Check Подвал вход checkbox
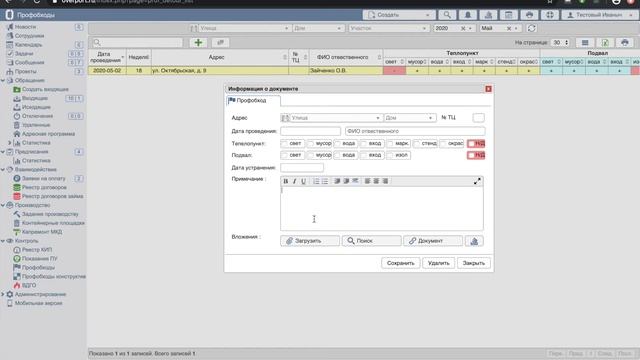The image size is (640, 360). tap(364, 156)
